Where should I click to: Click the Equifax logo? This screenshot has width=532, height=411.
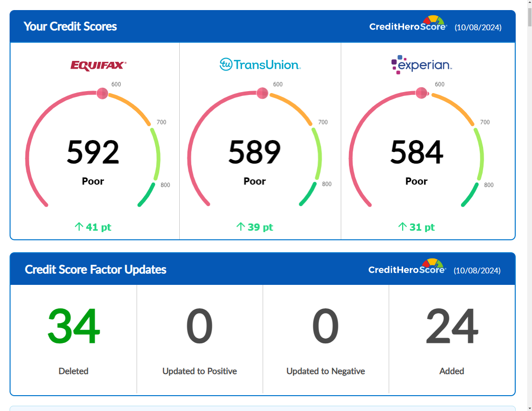pos(98,65)
